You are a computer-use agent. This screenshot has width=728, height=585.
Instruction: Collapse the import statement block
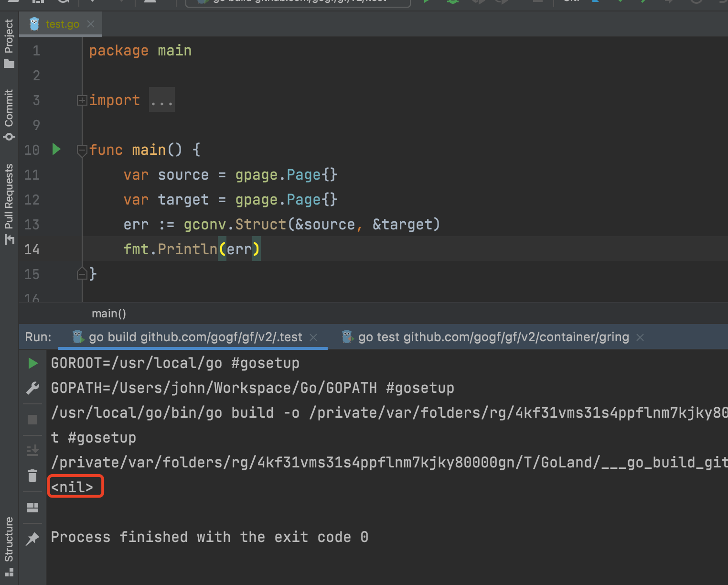point(82,100)
